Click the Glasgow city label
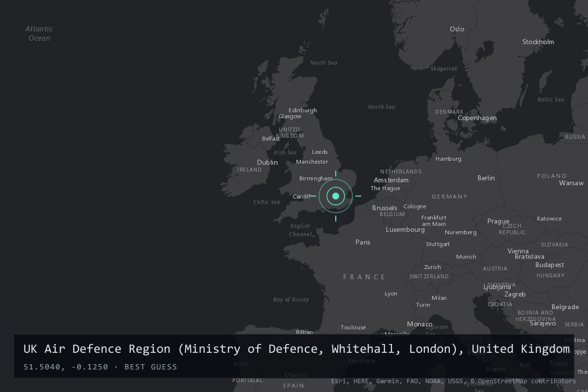 click(x=290, y=117)
